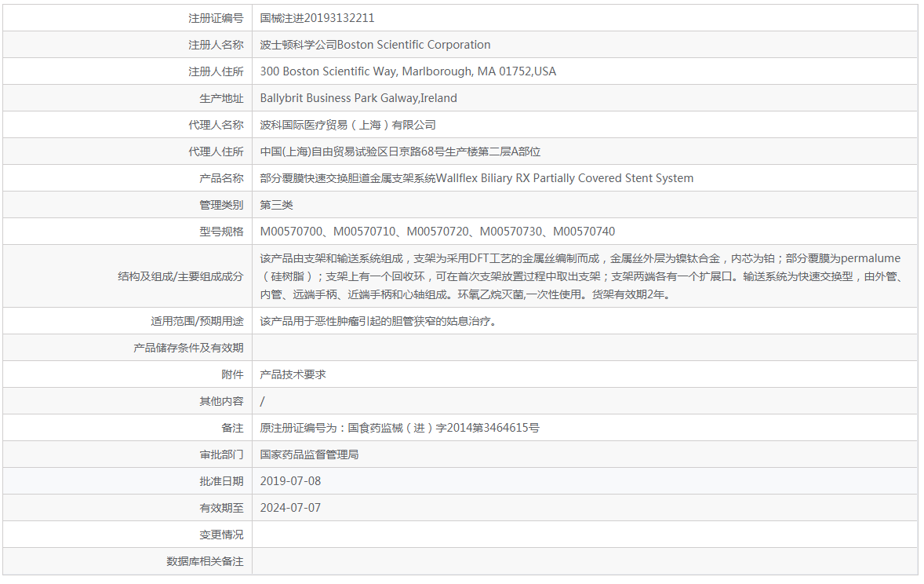Select the 其他内容 label
Screen dimensions: 924x584
[221, 401]
